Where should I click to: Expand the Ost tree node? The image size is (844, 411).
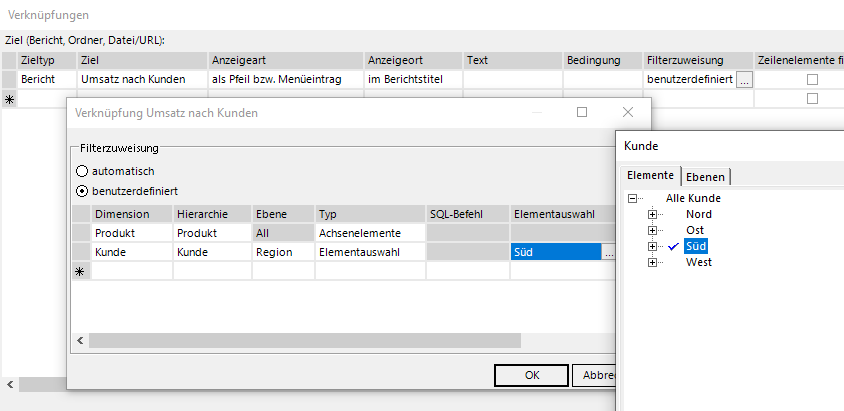coord(653,230)
